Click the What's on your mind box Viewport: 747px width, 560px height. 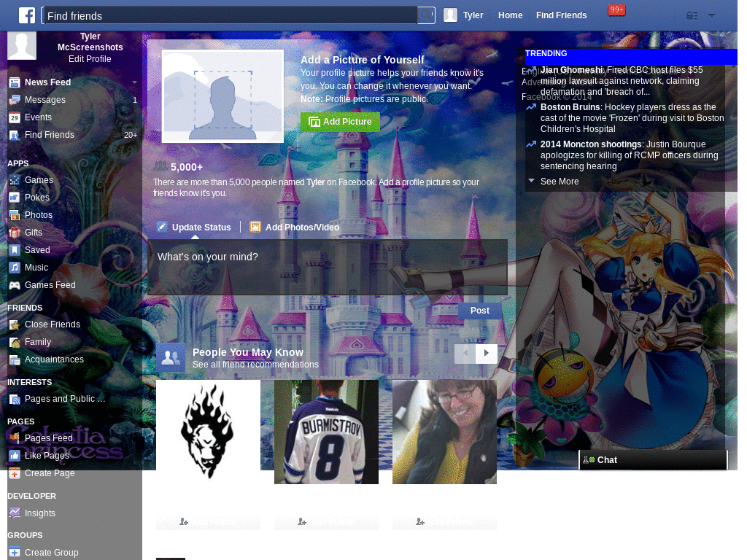point(328,267)
